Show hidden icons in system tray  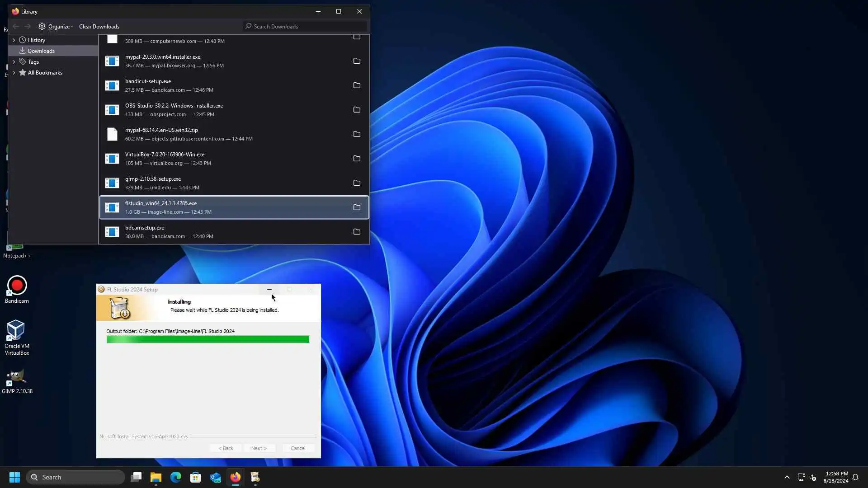[x=787, y=477]
